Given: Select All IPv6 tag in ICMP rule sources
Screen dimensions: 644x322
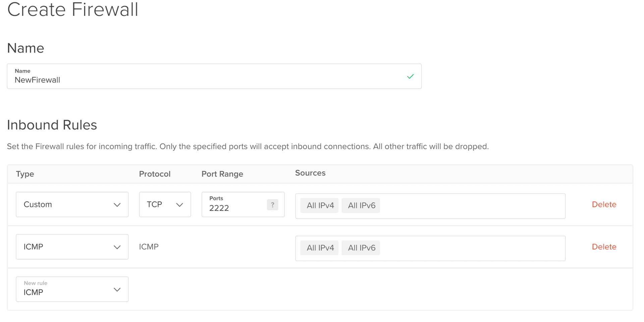Looking at the screenshot, I should (x=361, y=248).
